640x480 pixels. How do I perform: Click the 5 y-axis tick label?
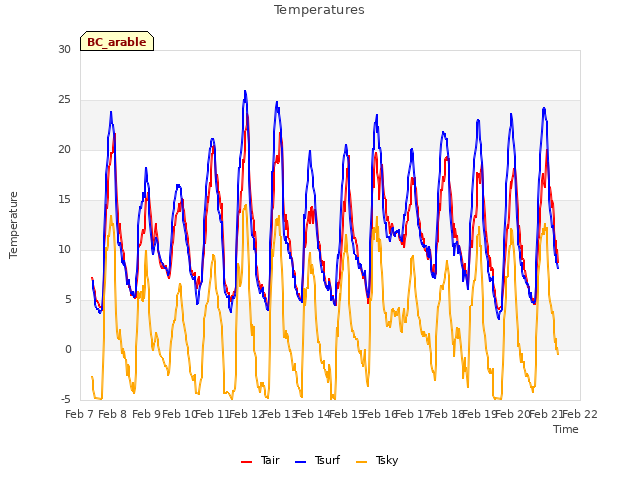coord(68,300)
